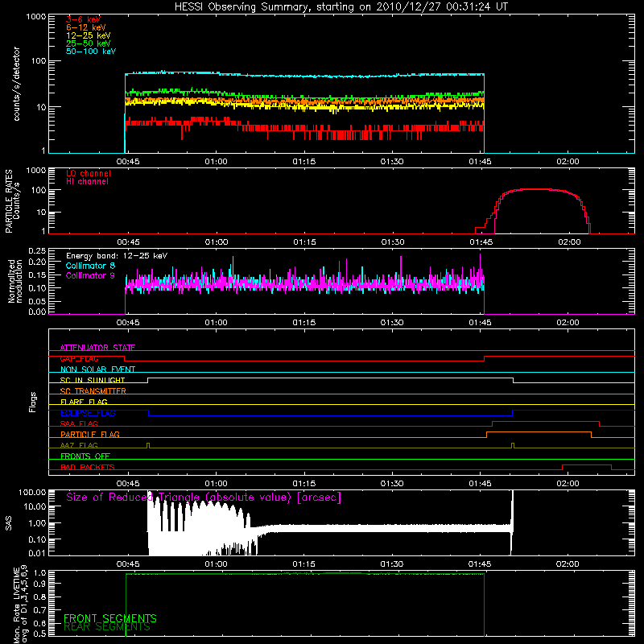Click the 'SAA_FLAG' label
The height and width of the screenshot is (644, 644).
click(x=79, y=423)
